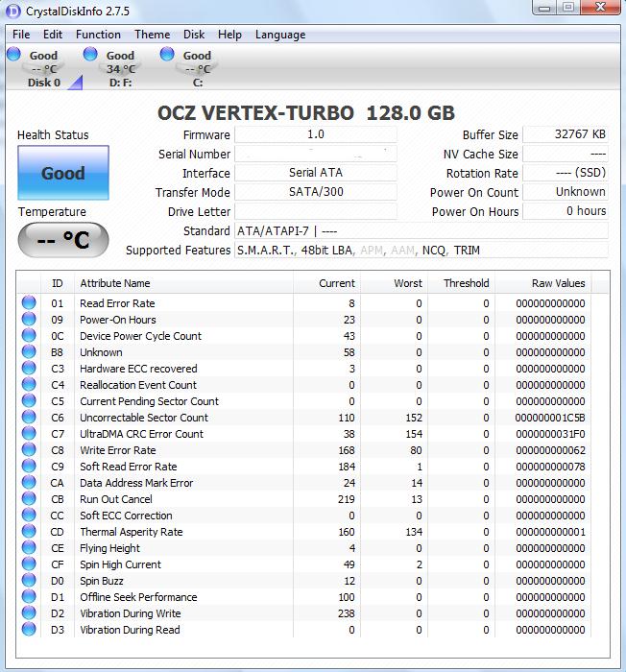Click the Attribute Name column header
This screenshot has width=626, height=672.
click(183, 283)
